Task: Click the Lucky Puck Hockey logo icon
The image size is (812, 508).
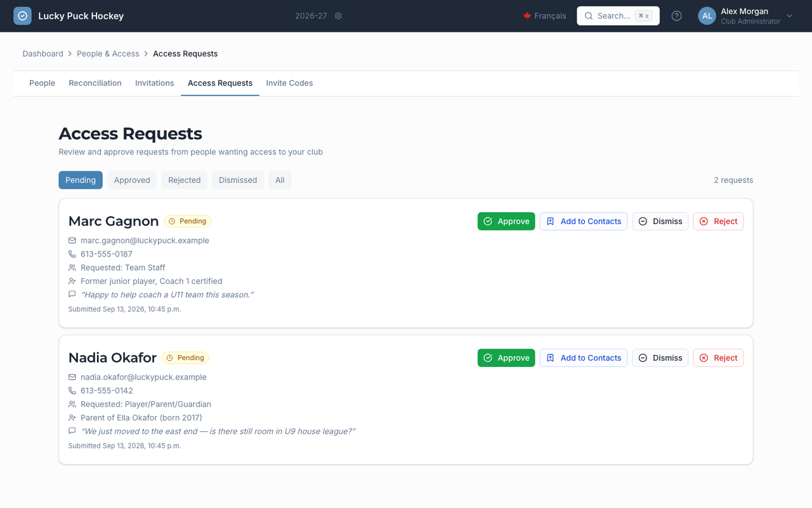Action: tap(22, 16)
